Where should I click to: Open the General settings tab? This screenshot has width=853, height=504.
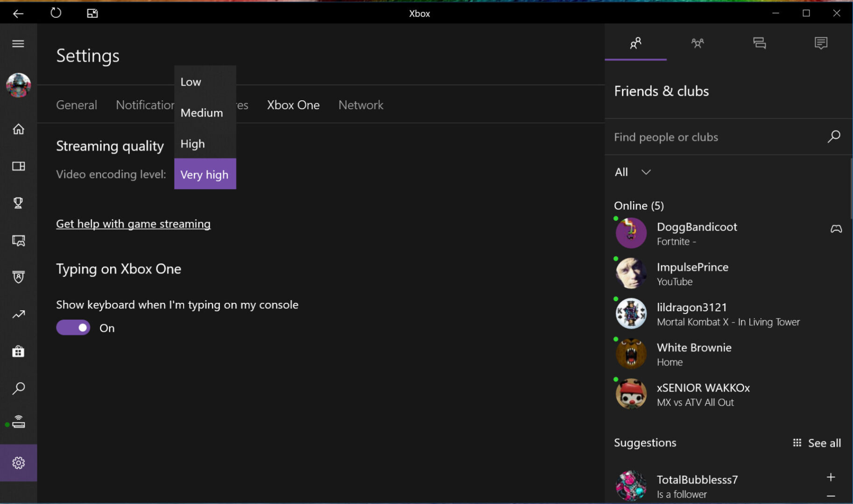[76, 105]
